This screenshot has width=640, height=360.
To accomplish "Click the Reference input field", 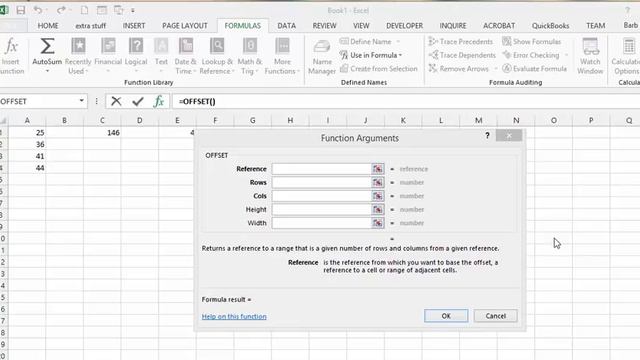I will click(322, 169).
